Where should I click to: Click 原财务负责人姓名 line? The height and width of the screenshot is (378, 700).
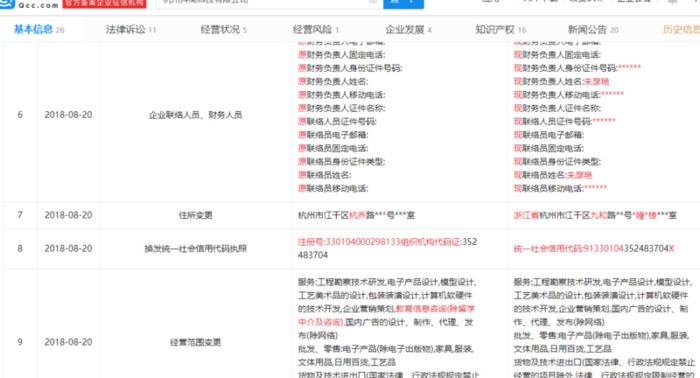tap(333, 82)
